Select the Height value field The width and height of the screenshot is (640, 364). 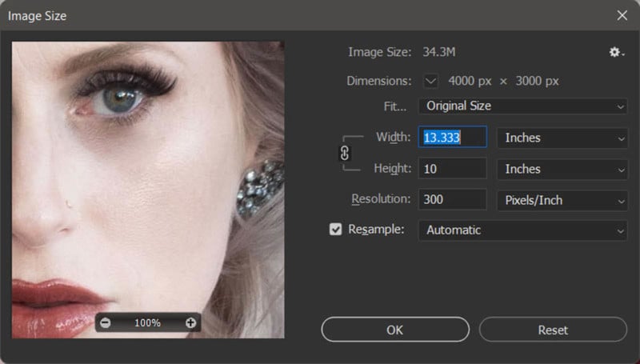pyautogui.click(x=452, y=169)
